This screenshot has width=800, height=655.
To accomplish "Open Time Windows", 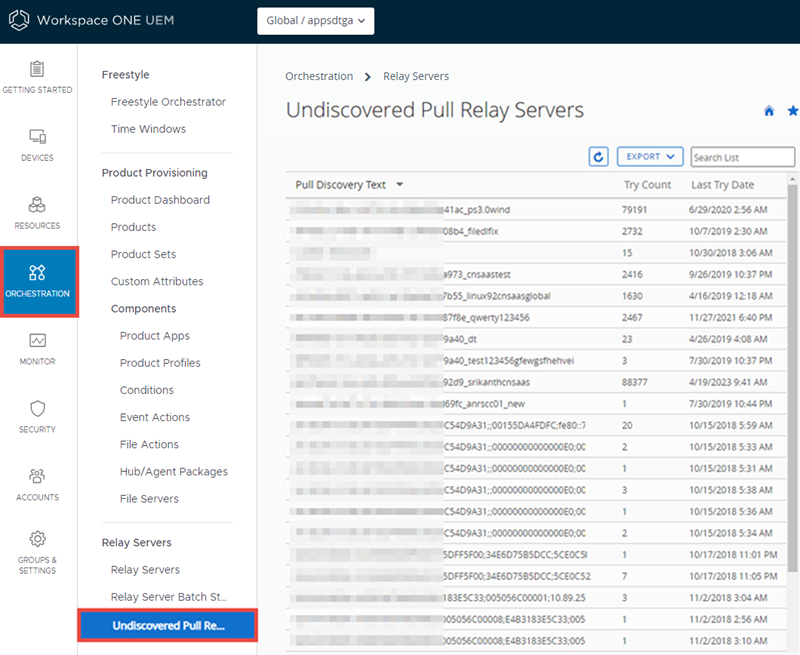I will [148, 129].
